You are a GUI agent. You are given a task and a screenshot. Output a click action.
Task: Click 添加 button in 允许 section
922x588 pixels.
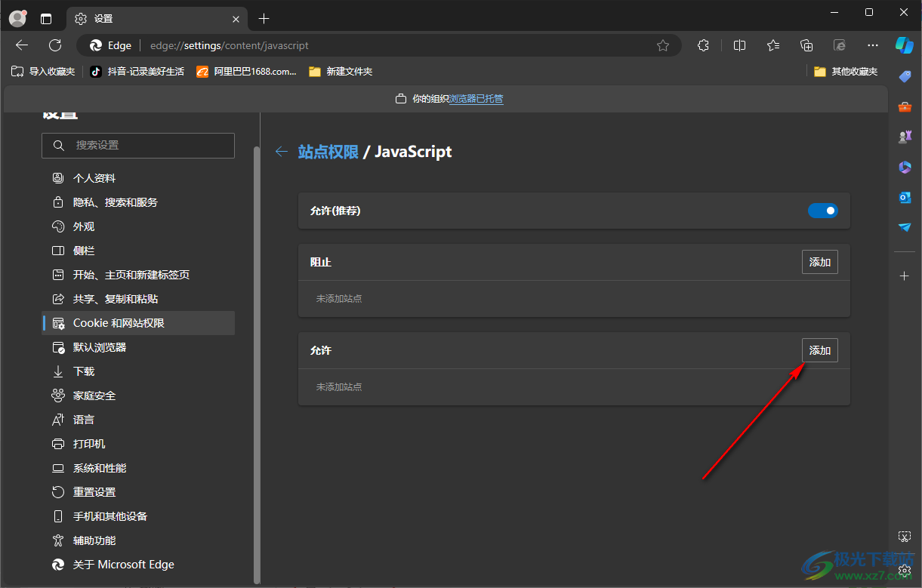(x=819, y=350)
